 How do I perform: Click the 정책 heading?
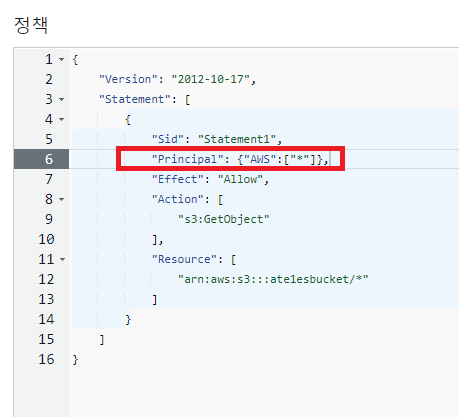[31, 25]
